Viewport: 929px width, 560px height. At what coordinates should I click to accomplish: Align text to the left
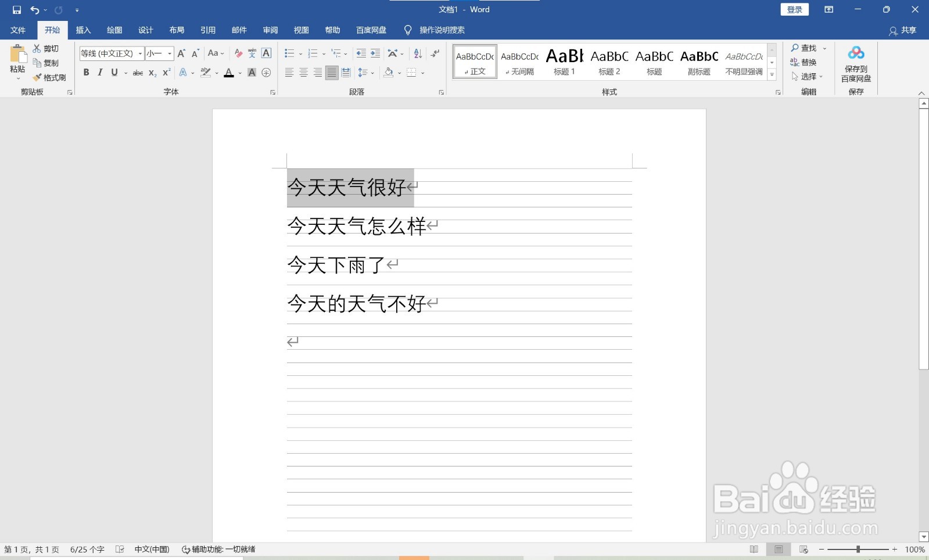click(x=289, y=73)
